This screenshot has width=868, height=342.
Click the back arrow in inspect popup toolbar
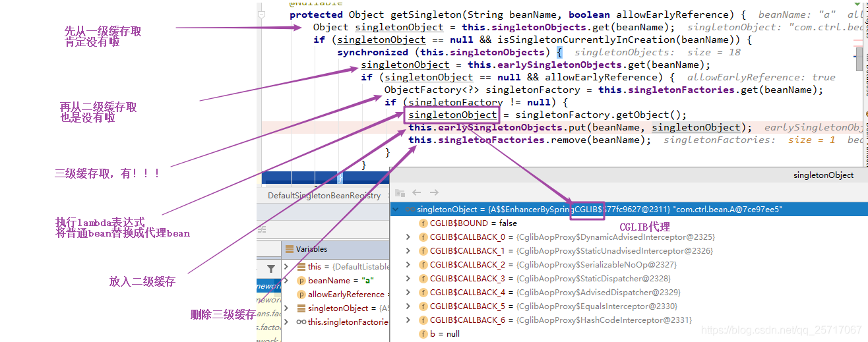tap(416, 192)
